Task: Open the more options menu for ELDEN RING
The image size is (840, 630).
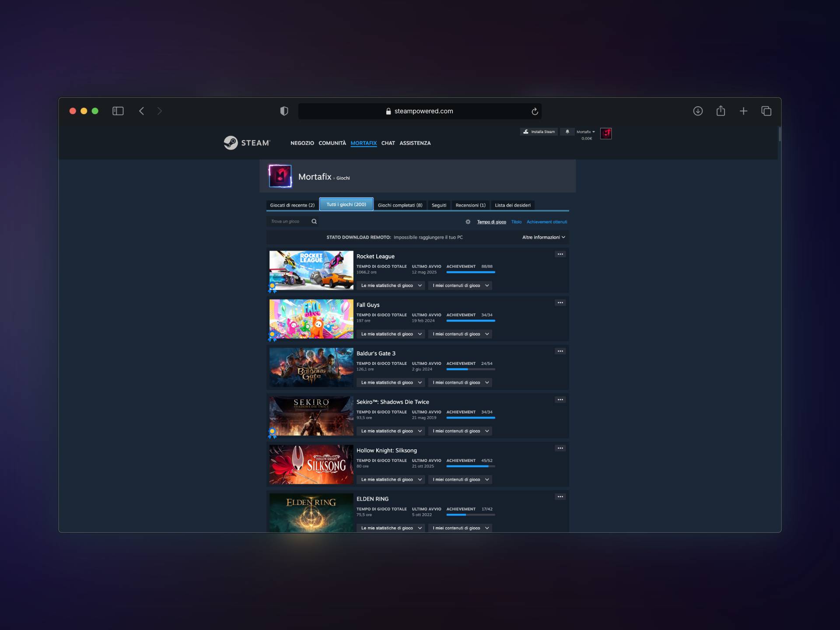Action: coord(560,497)
